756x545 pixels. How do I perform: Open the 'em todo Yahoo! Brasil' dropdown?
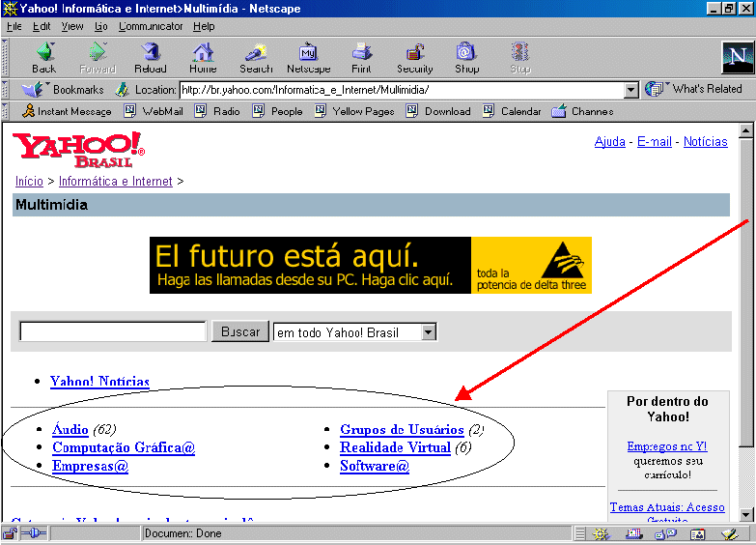point(428,332)
